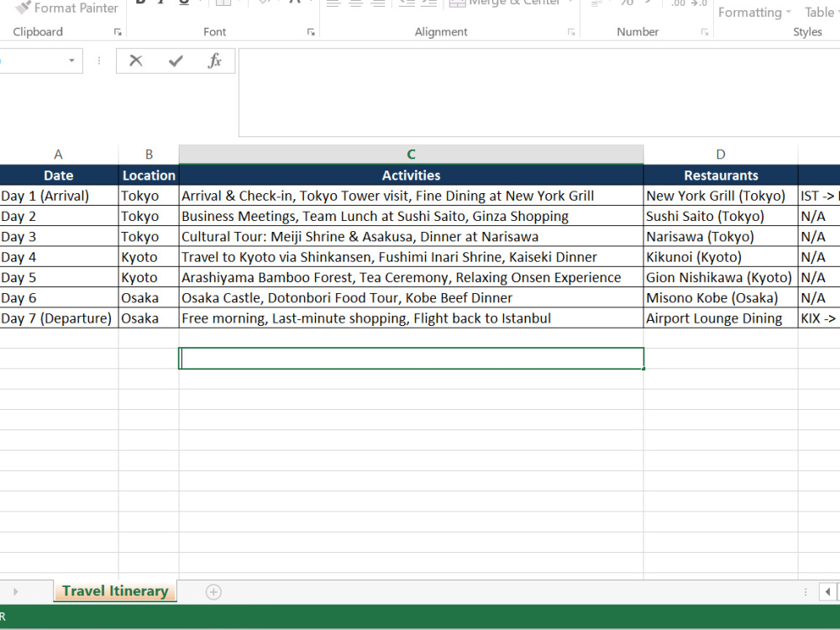
Task: Select the Narisawa (Tokyo) cell
Action: click(721, 236)
